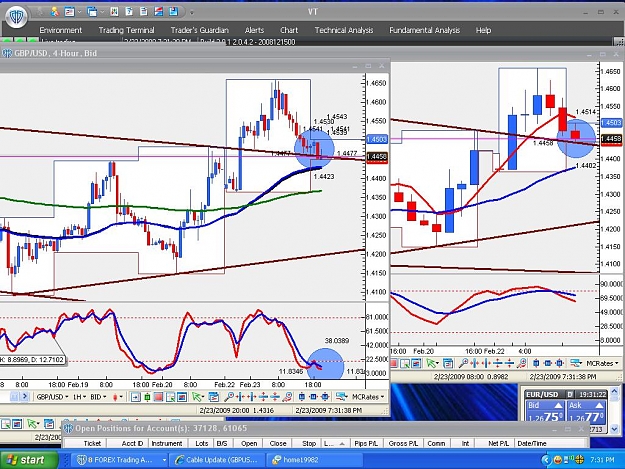Open the BID price type dropdown

coord(98,397)
